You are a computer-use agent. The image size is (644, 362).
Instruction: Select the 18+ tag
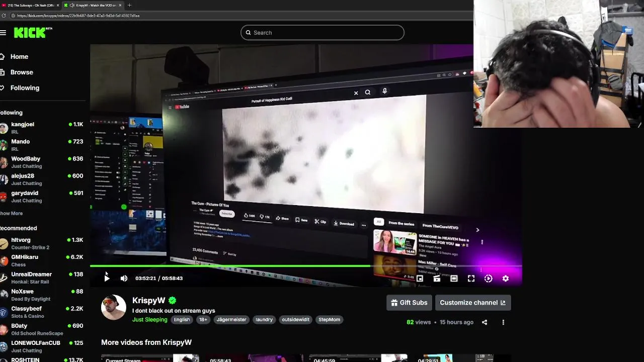pos(203,320)
